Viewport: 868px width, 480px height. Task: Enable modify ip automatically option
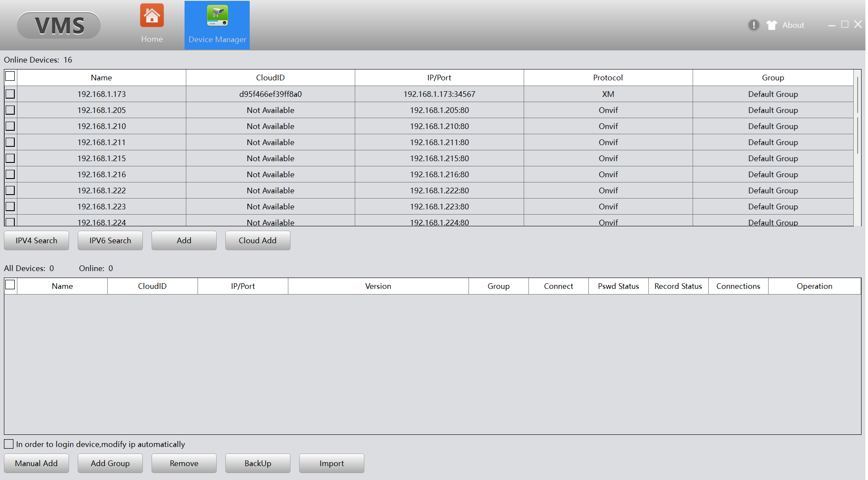pyautogui.click(x=9, y=444)
